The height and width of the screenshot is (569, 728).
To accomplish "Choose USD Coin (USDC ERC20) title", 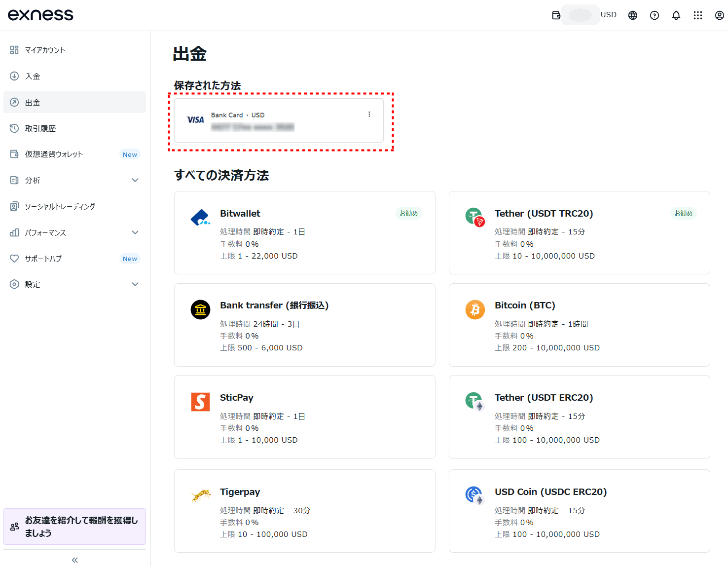I will [550, 492].
